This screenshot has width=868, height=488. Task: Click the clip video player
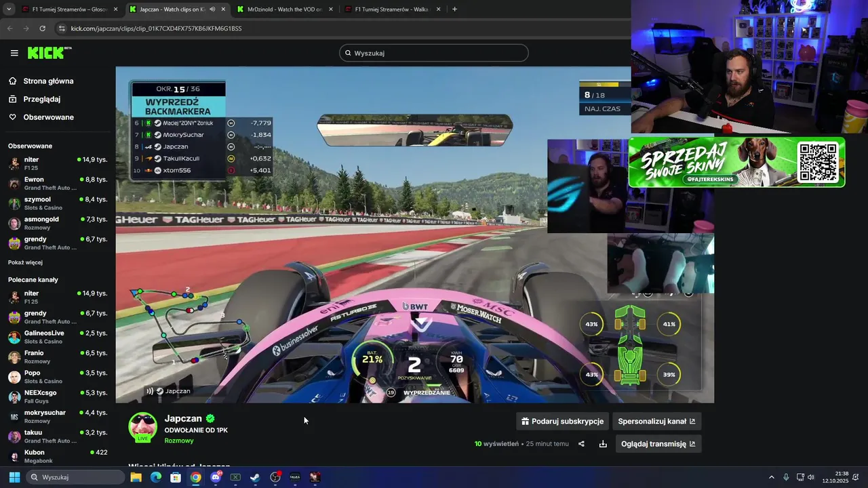[414, 235]
